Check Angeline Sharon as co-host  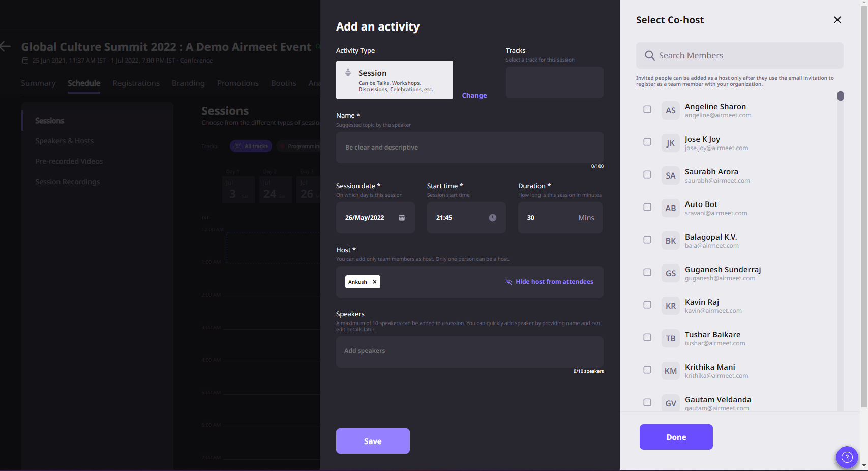click(x=647, y=109)
